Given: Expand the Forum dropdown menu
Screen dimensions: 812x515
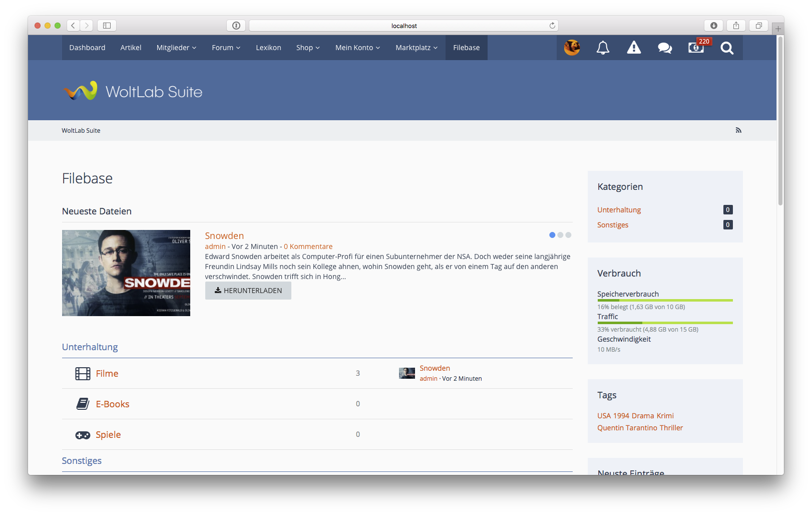Looking at the screenshot, I should pyautogui.click(x=226, y=48).
